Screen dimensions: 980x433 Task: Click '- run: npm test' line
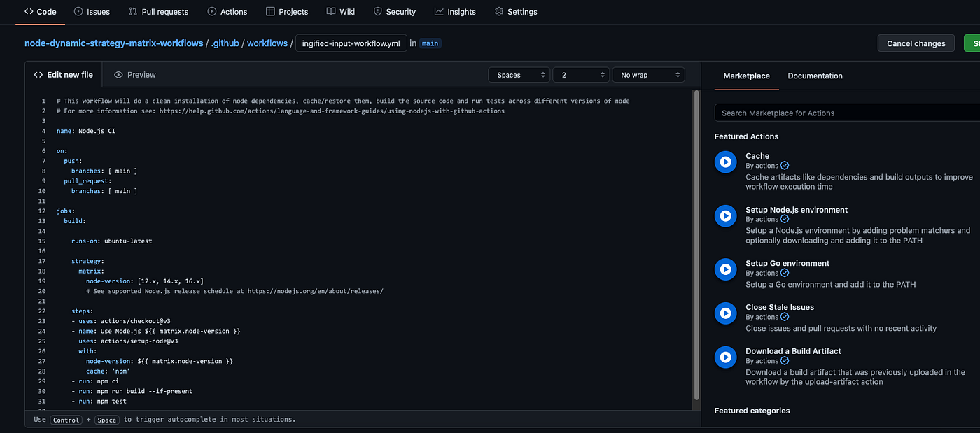(99, 402)
